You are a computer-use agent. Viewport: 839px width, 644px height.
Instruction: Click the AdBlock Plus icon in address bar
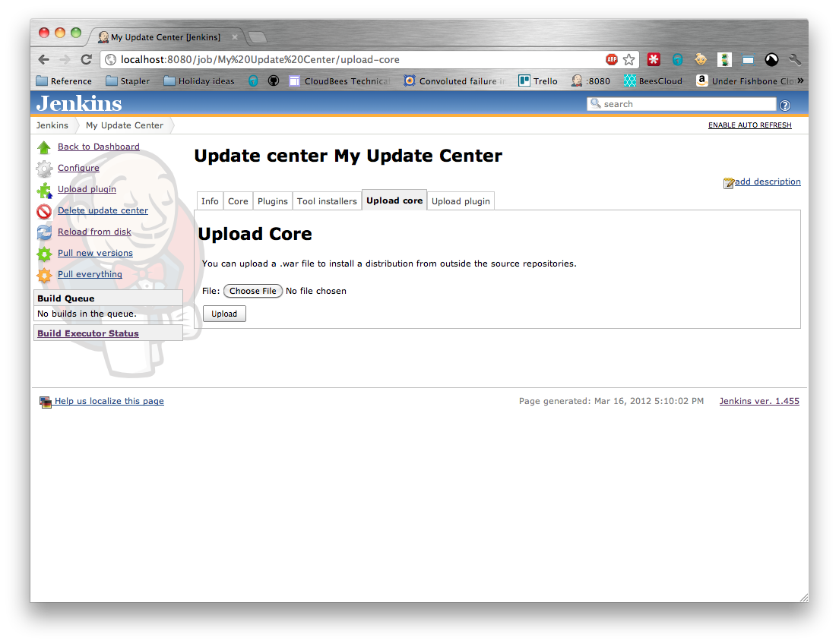(x=612, y=59)
